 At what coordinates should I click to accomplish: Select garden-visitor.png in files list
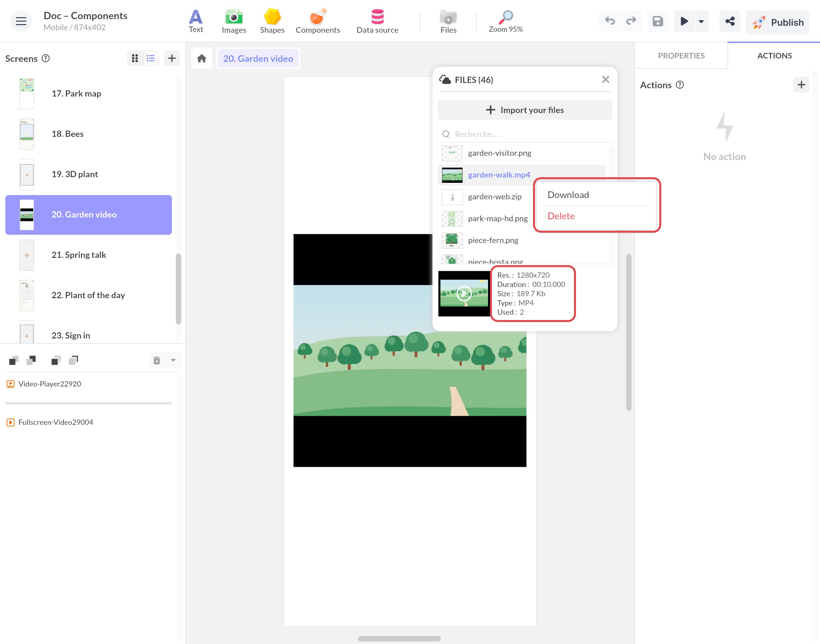click(x=522, y=153)
